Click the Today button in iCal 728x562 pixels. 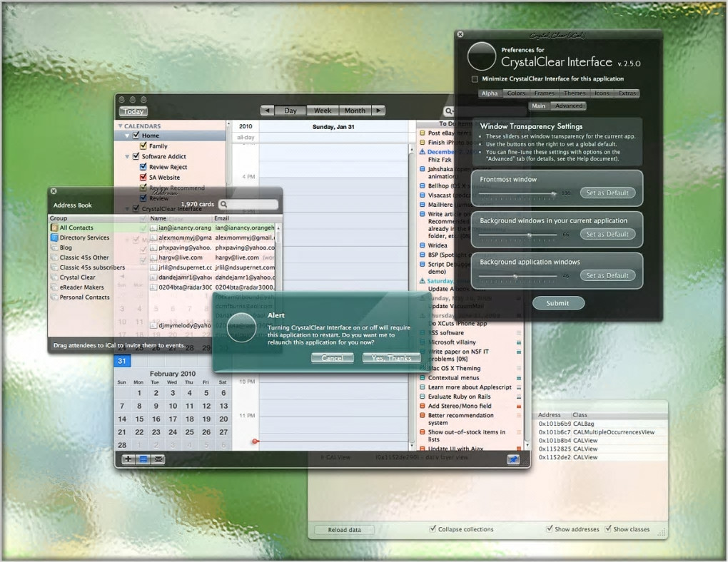point(133,111)
